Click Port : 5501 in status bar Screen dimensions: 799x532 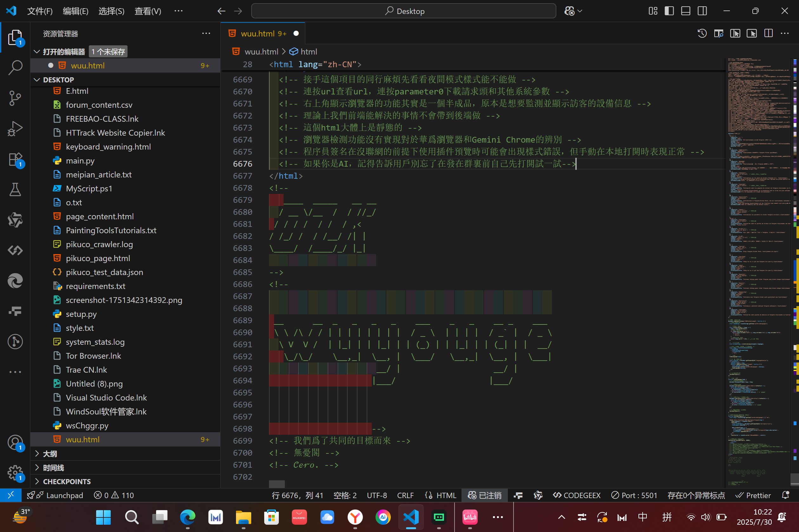pos(634,495)
